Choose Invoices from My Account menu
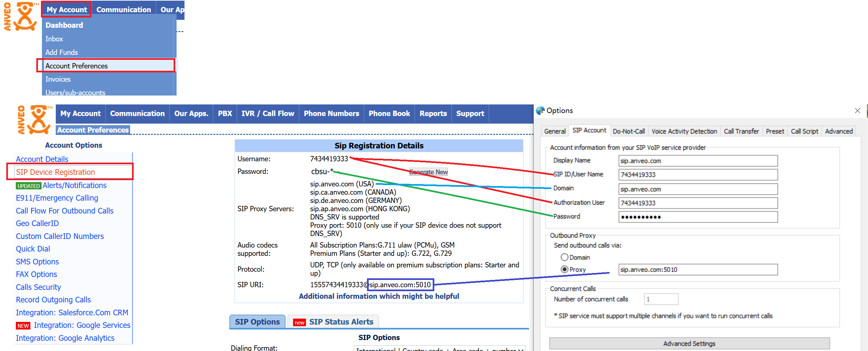The width and height of the screenshot is (868, 351). point(58,79)
